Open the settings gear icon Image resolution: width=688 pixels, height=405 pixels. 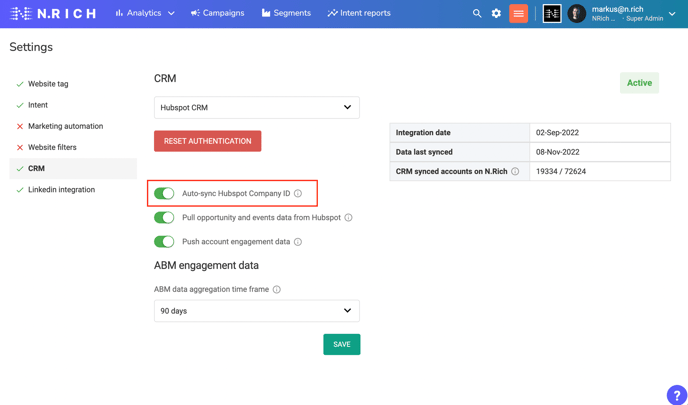pyautogui.click(x=496, y=13)
